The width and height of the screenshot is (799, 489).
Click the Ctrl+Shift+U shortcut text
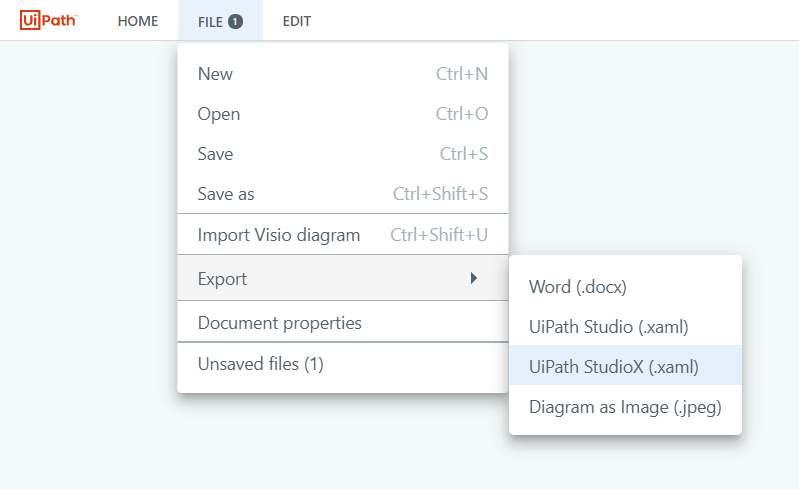click(439, 235)
